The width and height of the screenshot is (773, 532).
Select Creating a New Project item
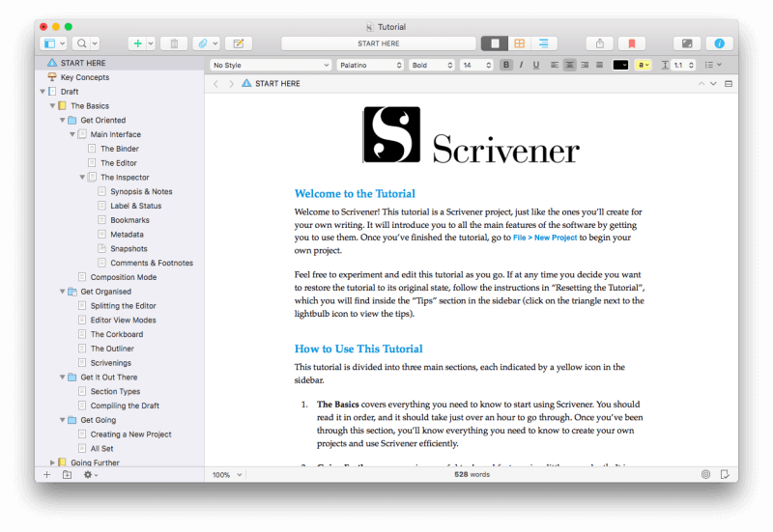pos(130,434)
